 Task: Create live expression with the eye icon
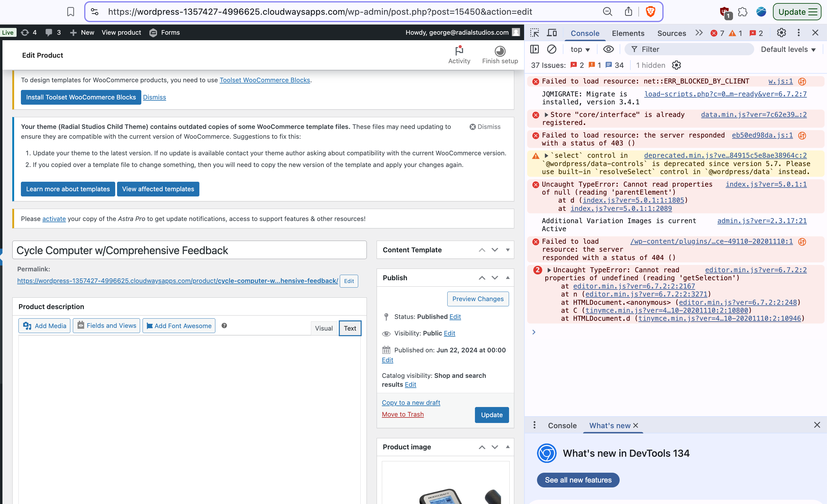[x=608, y=49]
